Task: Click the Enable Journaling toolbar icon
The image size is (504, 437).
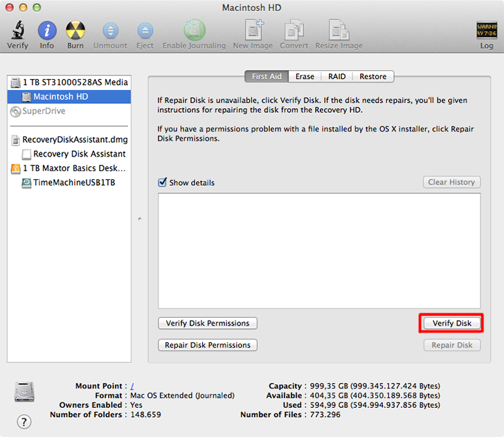Action: pos(195,30)
